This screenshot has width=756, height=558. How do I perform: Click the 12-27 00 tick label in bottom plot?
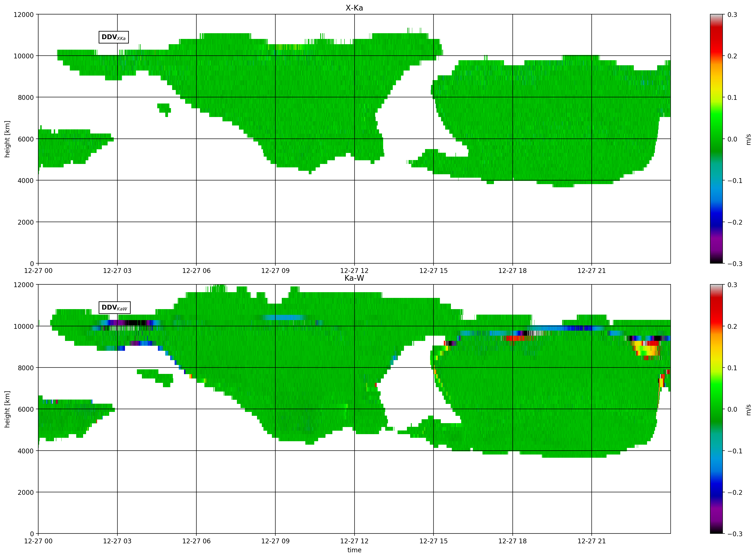click(38, 541)
